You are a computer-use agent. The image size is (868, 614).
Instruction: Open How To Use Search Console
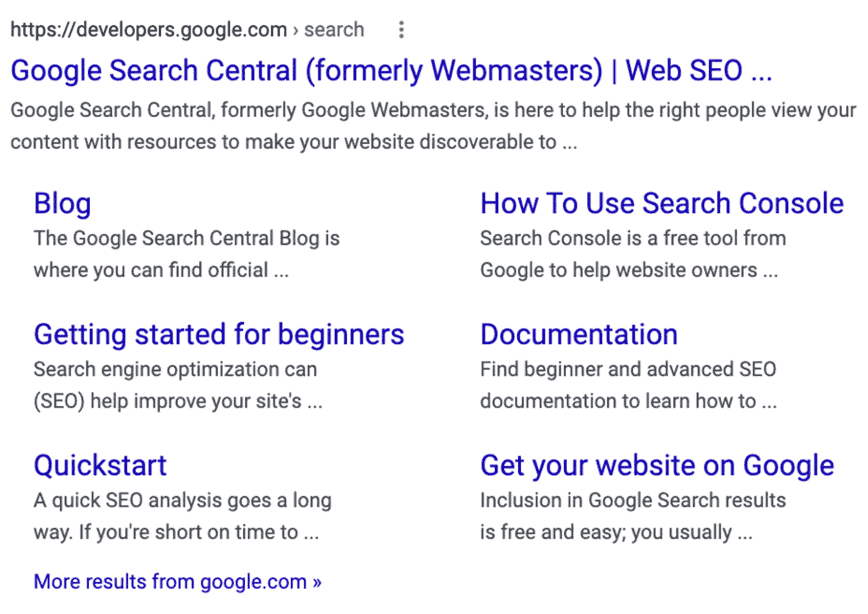click(x=661, y=203)
